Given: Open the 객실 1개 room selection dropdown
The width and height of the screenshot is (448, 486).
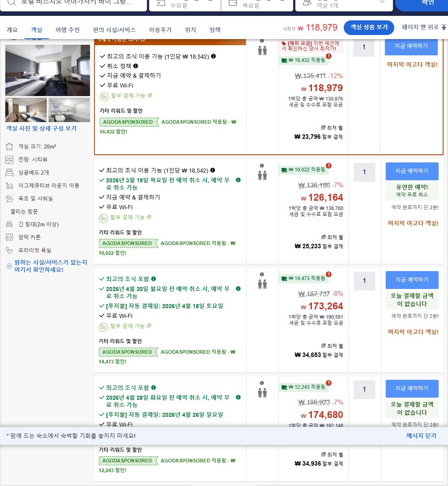Looking at the screenshot, I should tap(344, 4).
